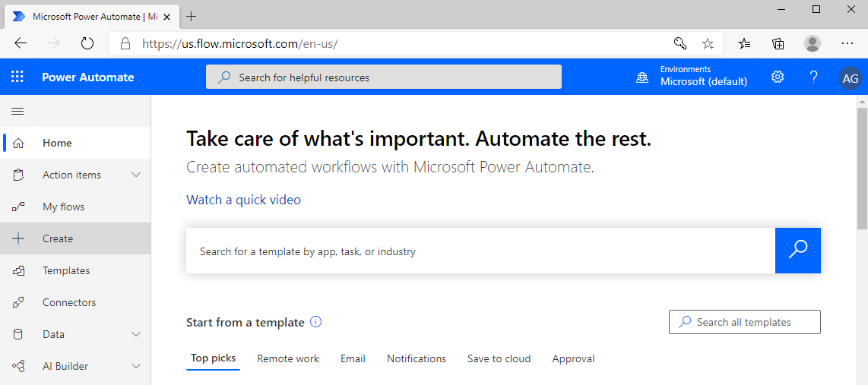Open Create in the sidebar
This screenshot has height=385, width=868.
[x=58, y=238]
